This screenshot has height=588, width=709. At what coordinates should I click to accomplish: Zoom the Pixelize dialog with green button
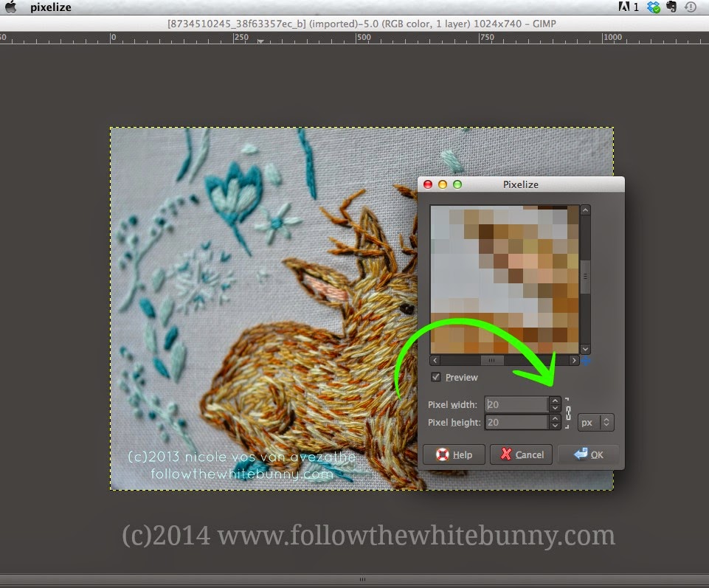[x=457, y=184]
